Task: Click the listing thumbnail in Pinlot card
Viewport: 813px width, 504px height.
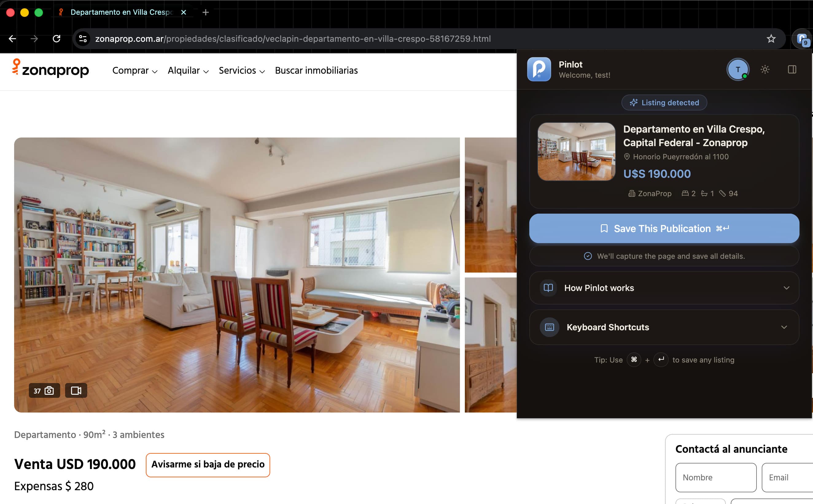Action: [576, 152]
